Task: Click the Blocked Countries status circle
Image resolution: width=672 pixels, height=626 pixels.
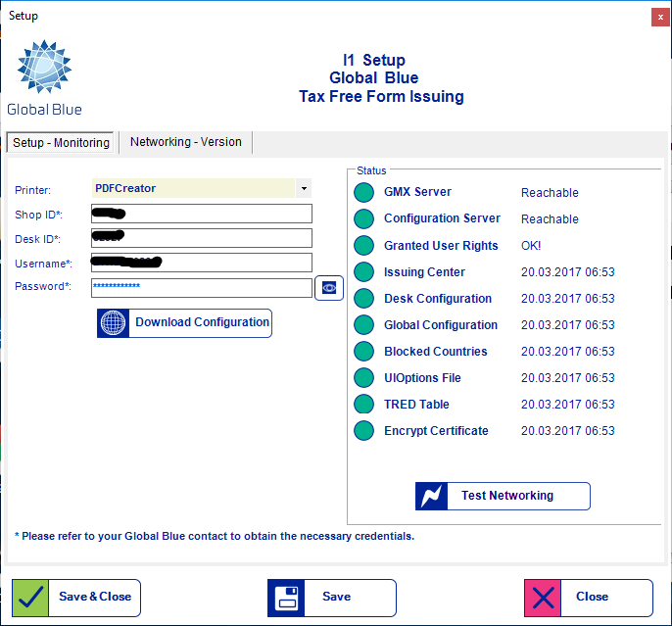Action: pos(364,352)
